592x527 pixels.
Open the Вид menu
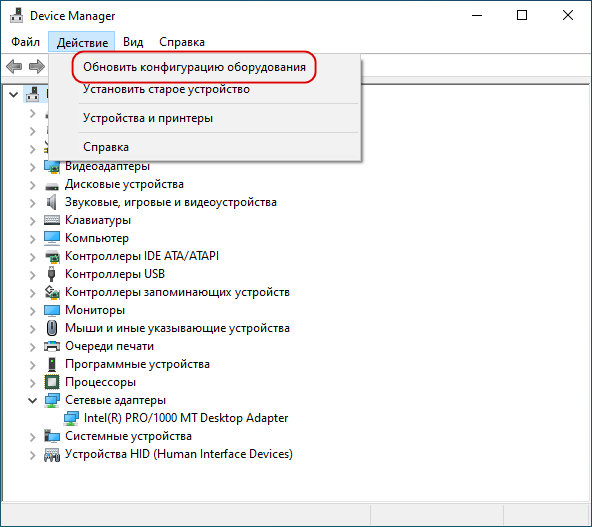[133, 42]
